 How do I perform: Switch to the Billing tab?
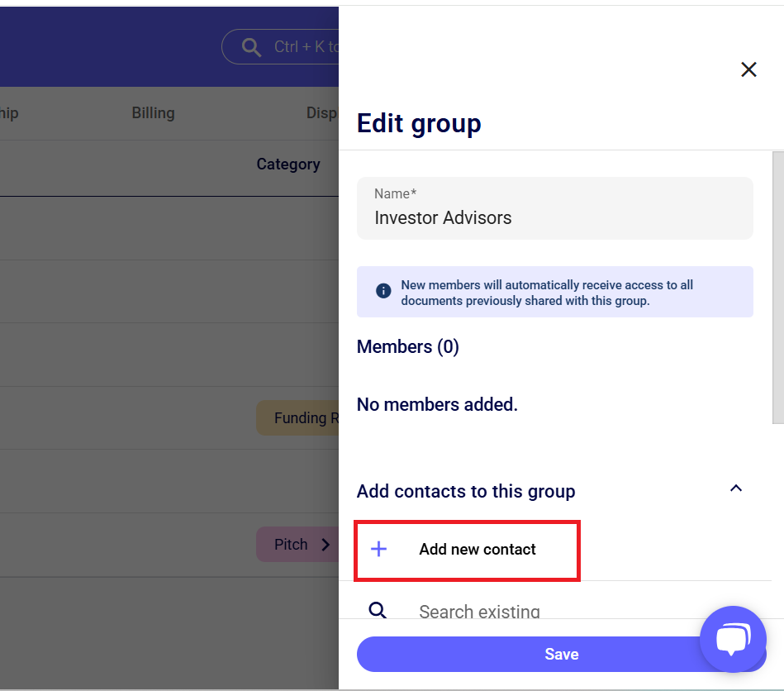point(153,113)
